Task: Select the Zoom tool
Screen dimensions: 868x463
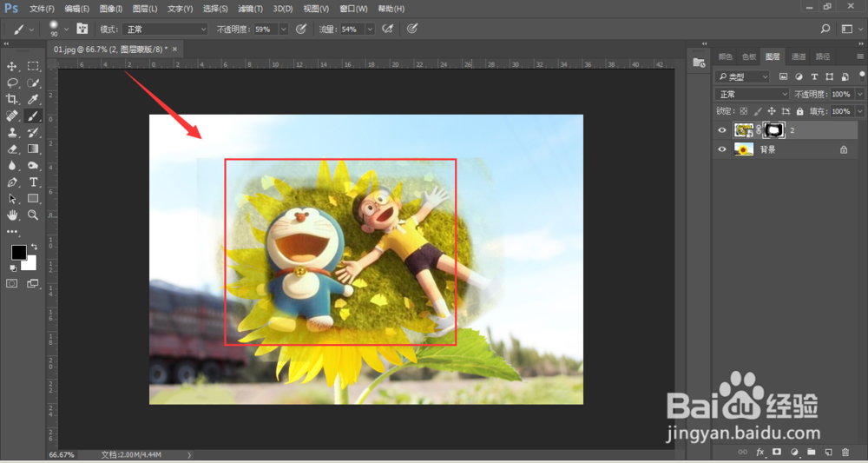Action: click(x=33, y=215)
